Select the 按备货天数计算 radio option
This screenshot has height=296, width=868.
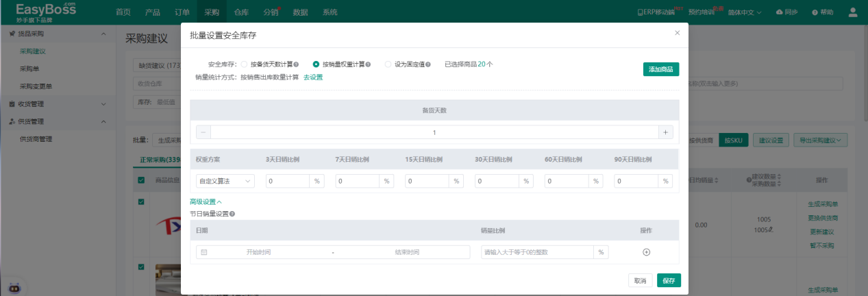point(245,64)
